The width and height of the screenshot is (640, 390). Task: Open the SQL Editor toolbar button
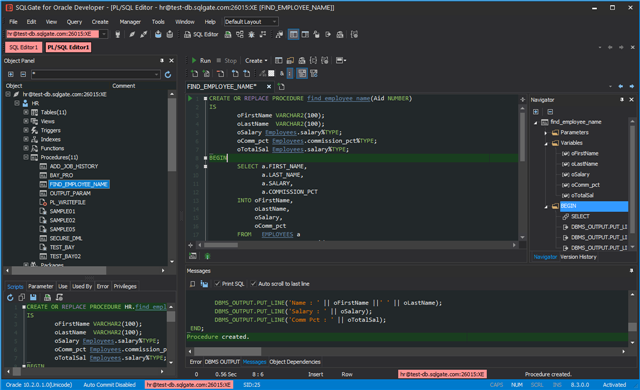tap(201, 35)
